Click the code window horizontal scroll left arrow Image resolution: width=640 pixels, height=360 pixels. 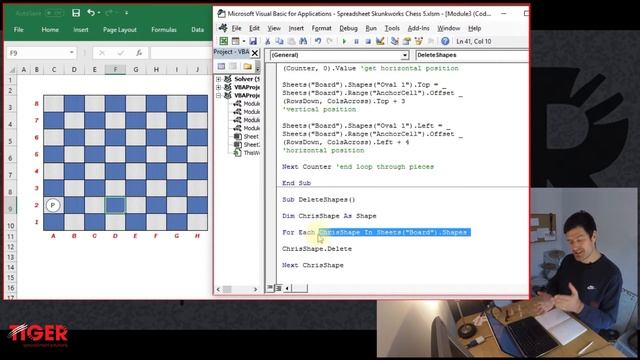pos(287,288)
